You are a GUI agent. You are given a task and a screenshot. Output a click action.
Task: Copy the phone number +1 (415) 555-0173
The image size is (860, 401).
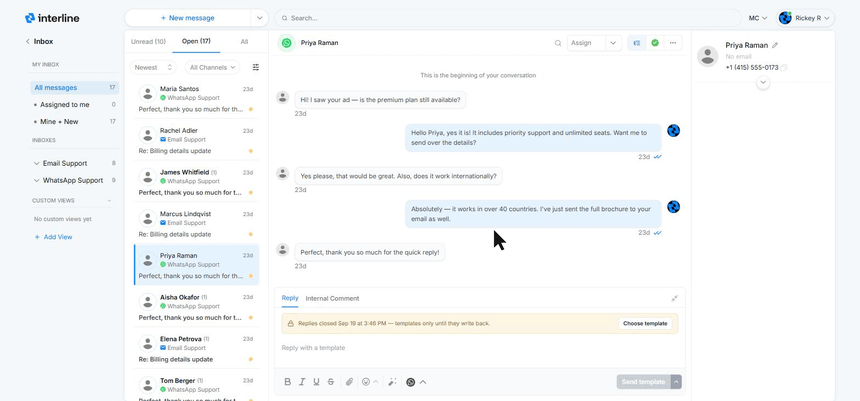click(784, 67)
